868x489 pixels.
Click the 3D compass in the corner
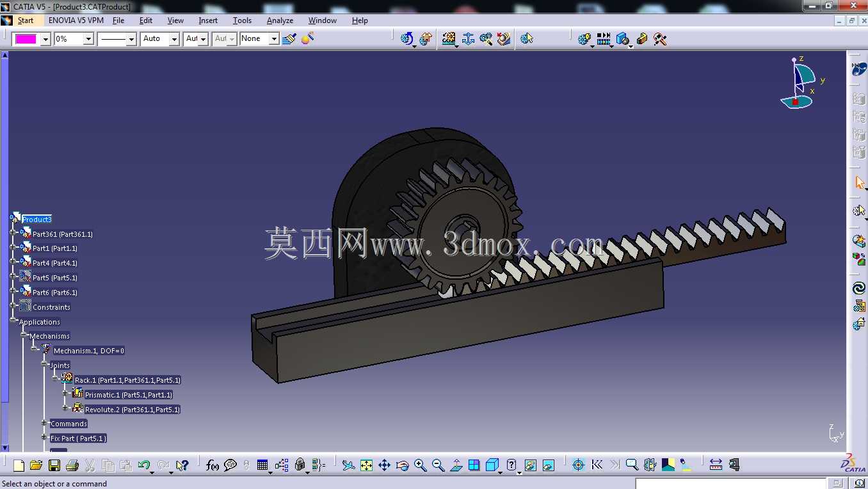pos(800,83)
